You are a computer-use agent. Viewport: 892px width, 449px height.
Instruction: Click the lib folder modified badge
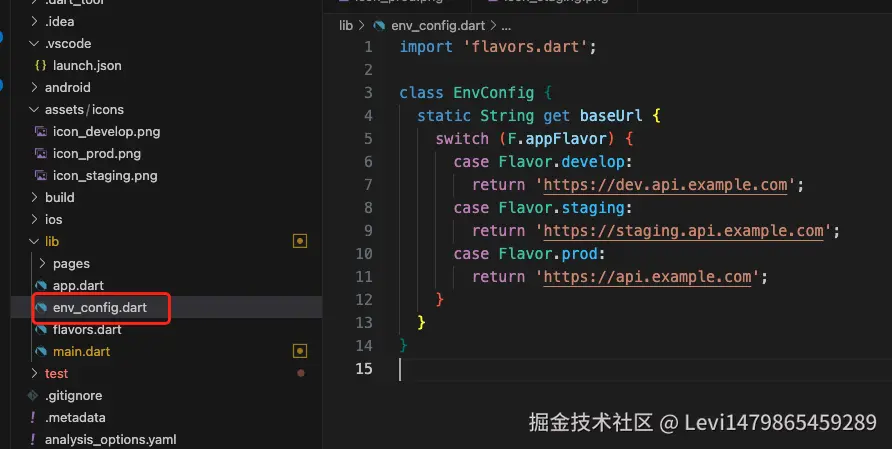pyautogui.click(x=300, y=241)
